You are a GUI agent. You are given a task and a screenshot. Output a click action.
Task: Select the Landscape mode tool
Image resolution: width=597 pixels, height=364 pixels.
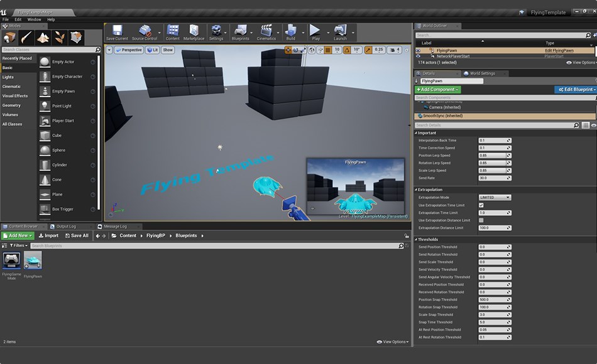coord(43,38)
